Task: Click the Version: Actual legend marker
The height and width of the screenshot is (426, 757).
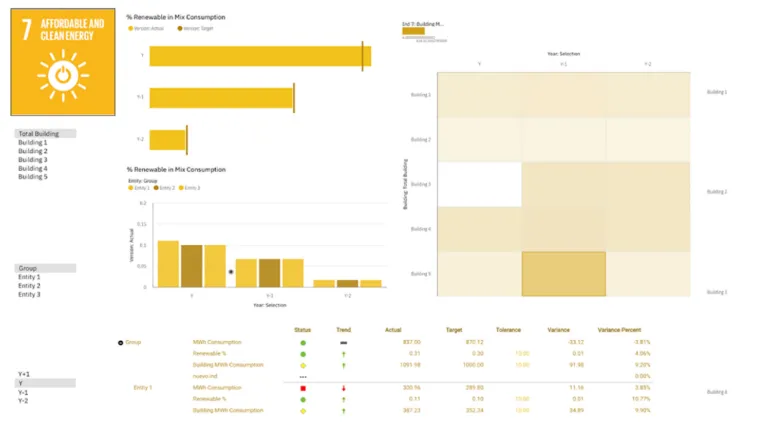Action: click(x=130, y=28)
